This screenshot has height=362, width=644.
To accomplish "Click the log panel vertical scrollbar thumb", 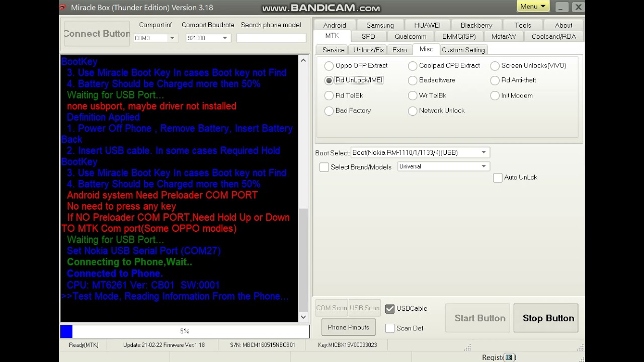I will (x=303, y=259).
